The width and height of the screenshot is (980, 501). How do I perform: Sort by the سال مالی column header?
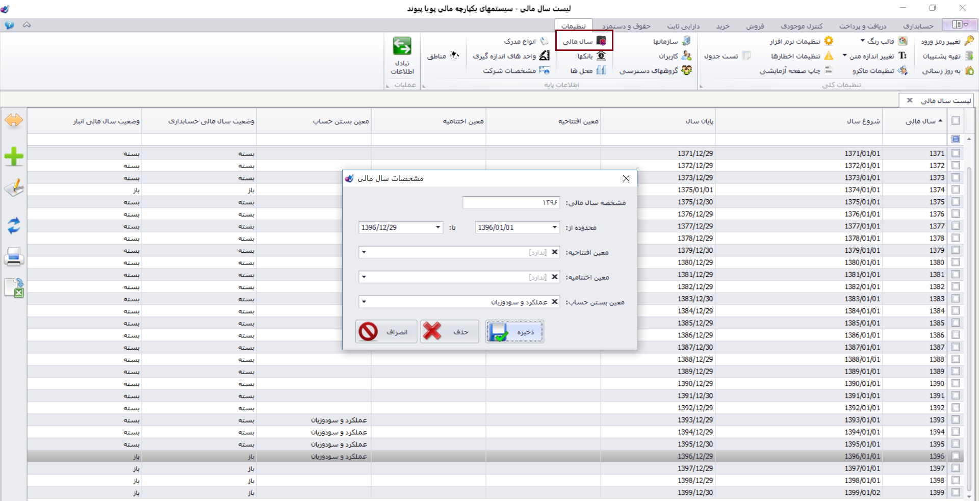tap(915, 121)
